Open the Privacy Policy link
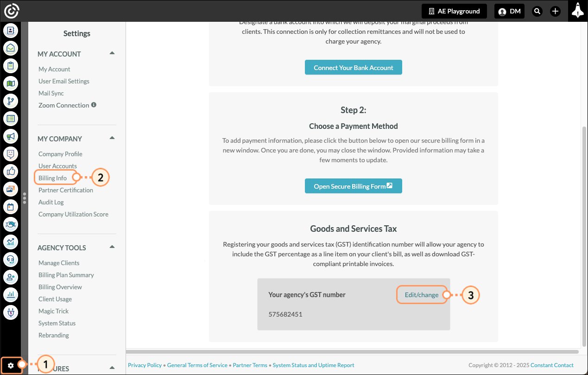Viewport: 588px width, 375px height. 145,365
